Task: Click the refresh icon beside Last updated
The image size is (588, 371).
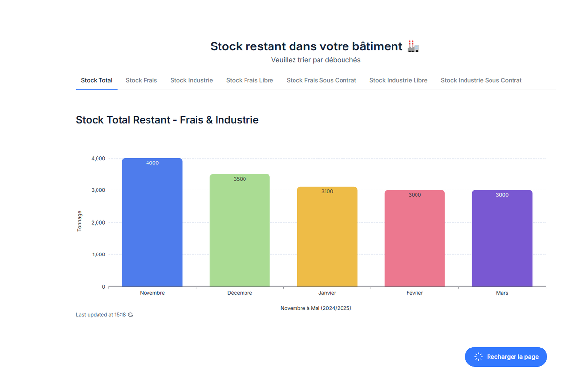Action: (130, 315)
